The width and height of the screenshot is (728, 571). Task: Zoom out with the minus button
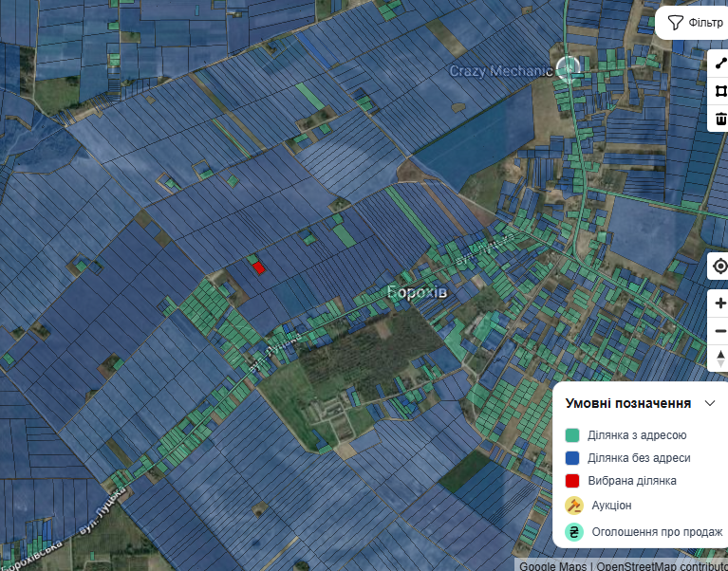(719, 331)
